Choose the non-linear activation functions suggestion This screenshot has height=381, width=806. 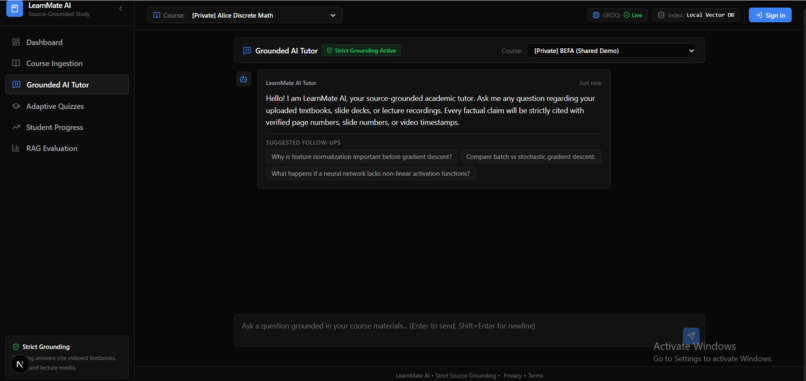coord(371,174)
